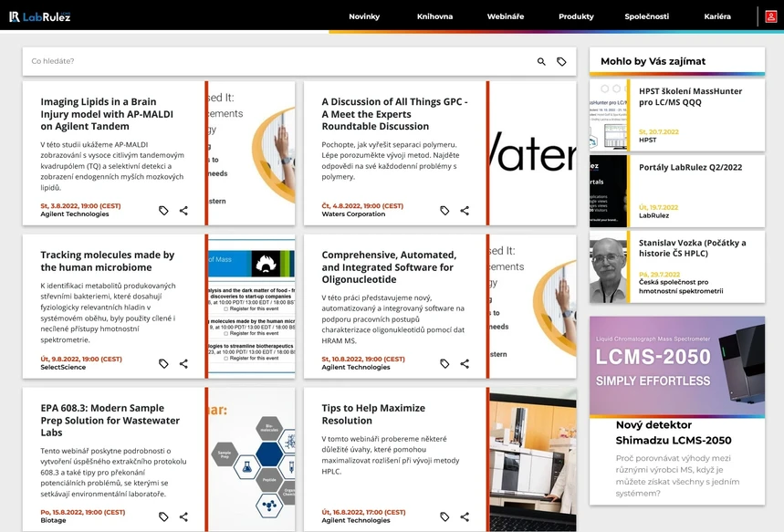Share the Imaging Lipids webinar card

[183, 211]
